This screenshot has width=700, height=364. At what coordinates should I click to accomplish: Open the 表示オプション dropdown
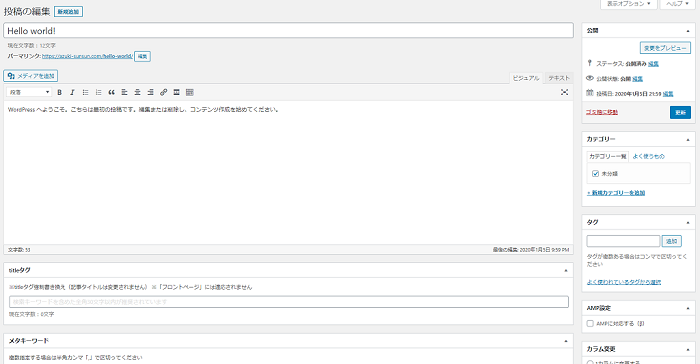tap(629, 4)
